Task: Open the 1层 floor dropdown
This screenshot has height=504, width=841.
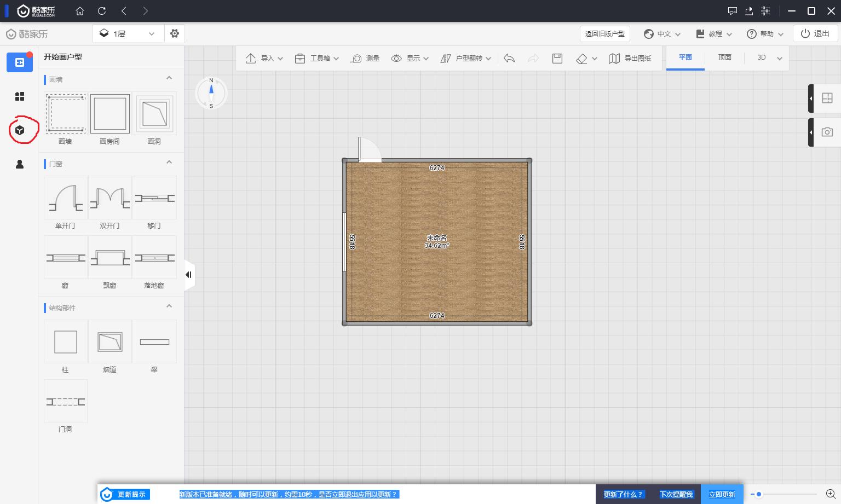Action: (x=128, y=33)
